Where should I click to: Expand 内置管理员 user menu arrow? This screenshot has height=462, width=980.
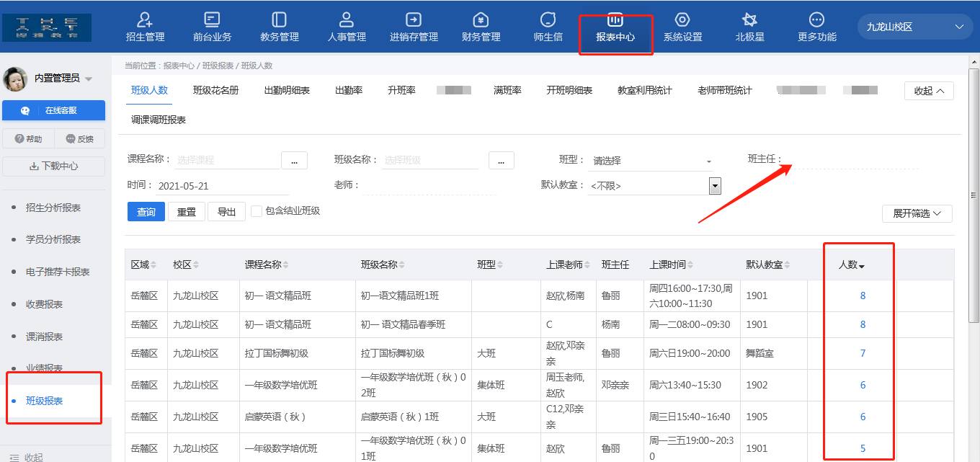89,79
